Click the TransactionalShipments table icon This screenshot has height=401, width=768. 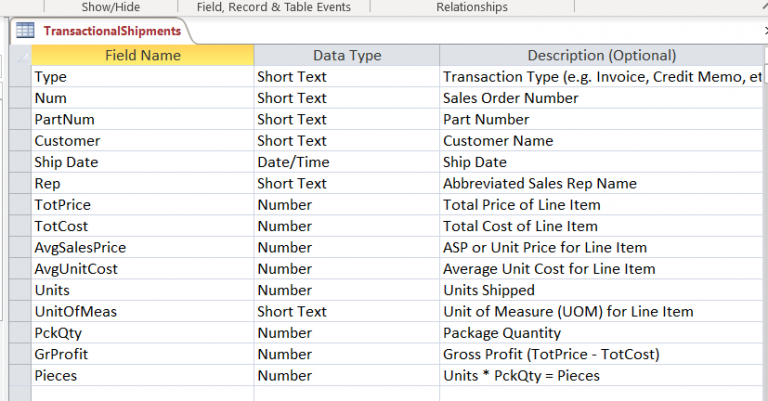26,31
